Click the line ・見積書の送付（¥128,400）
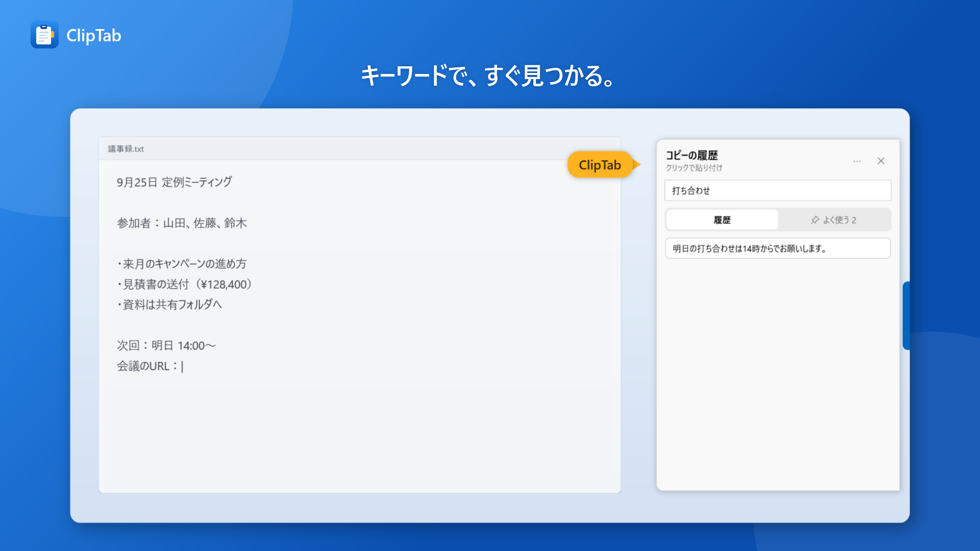Image resolution: width=980 pixels, height=551 pixels. [x=185, y=284]
